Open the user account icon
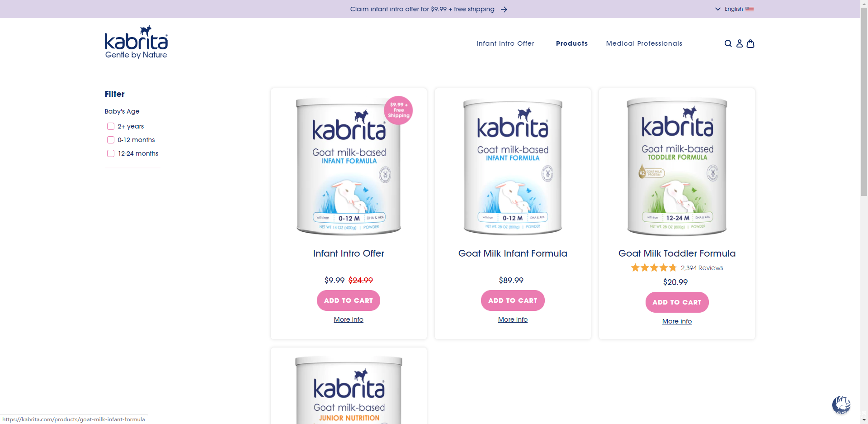The height and width of the screenshot is (424, 868). point(740,43)
